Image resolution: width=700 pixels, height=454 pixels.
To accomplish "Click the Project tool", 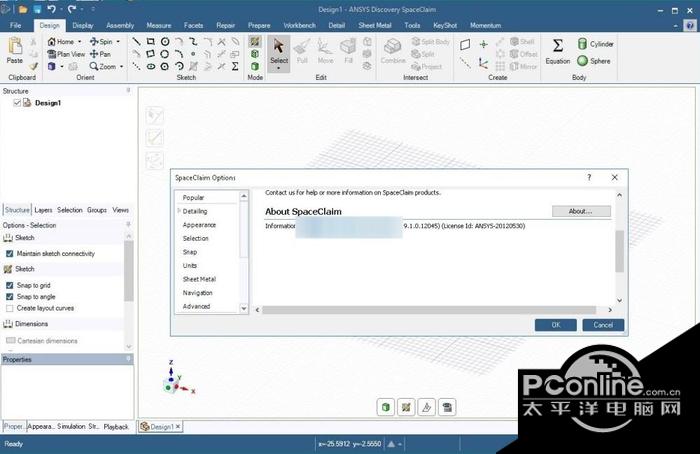I will click(426, 67).
